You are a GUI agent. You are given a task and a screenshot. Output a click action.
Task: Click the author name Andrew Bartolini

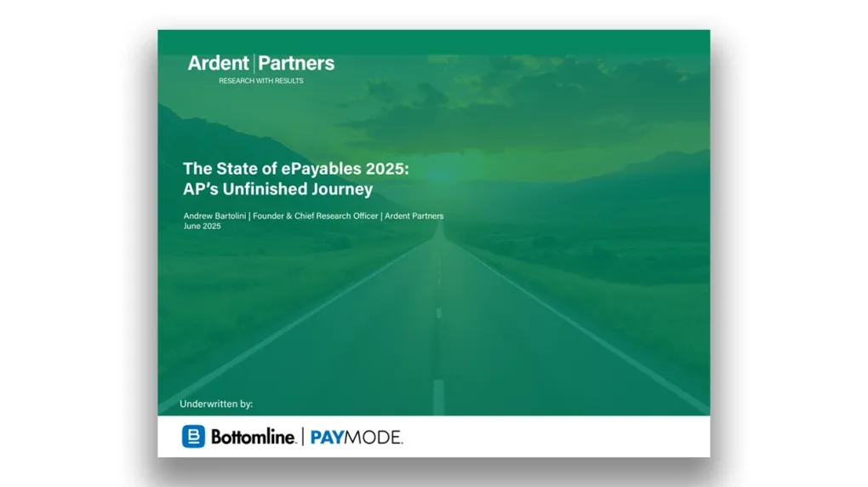coord(214,216)
